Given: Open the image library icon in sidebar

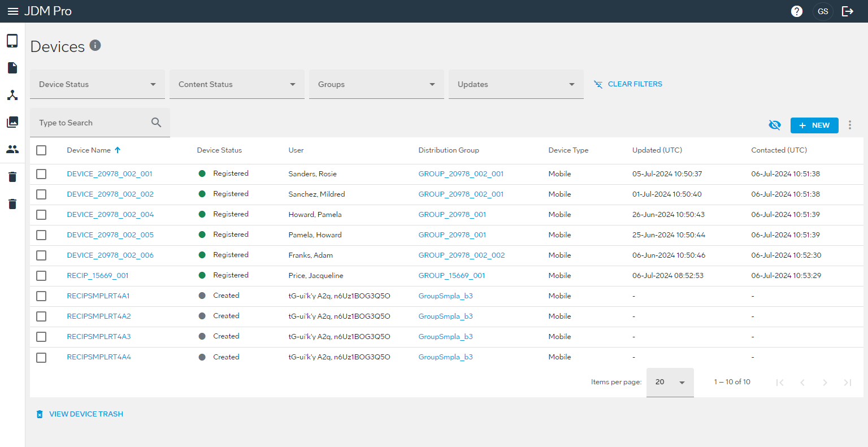Looking at the screenshot, I should (x=12, y=122).
